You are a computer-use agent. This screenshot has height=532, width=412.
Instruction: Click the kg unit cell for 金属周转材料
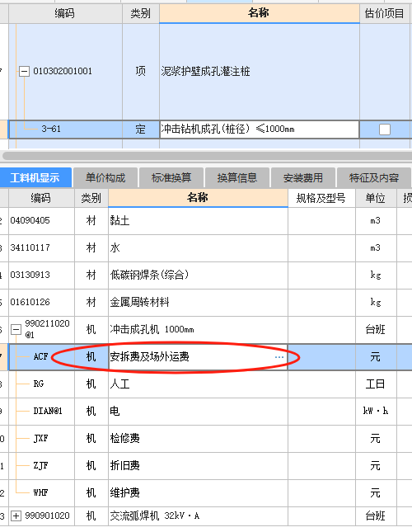coord(376,302)
